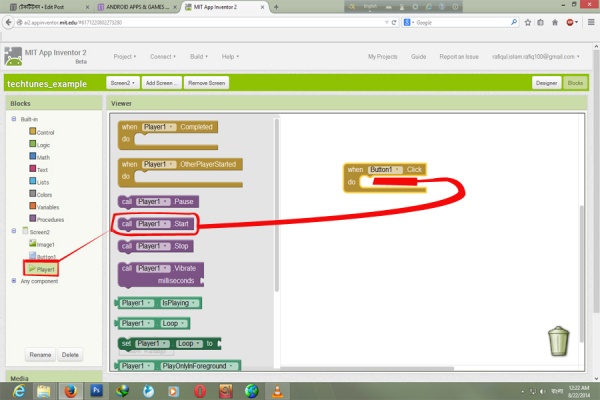Image resolution: width=600 pixels, height=400 pixels.
Task: Open the Colors blocks drawer
Action: tap(41, 194)
